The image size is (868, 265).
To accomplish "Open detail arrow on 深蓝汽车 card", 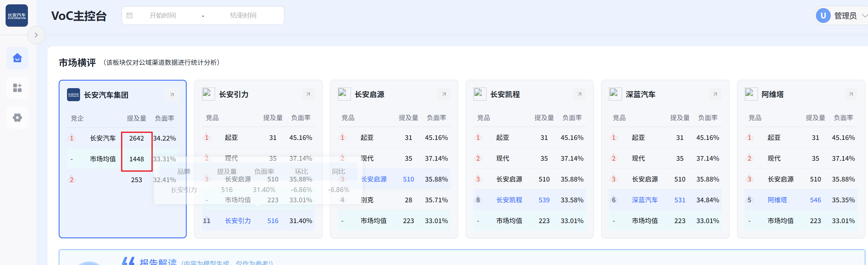I will coord(715,94).
